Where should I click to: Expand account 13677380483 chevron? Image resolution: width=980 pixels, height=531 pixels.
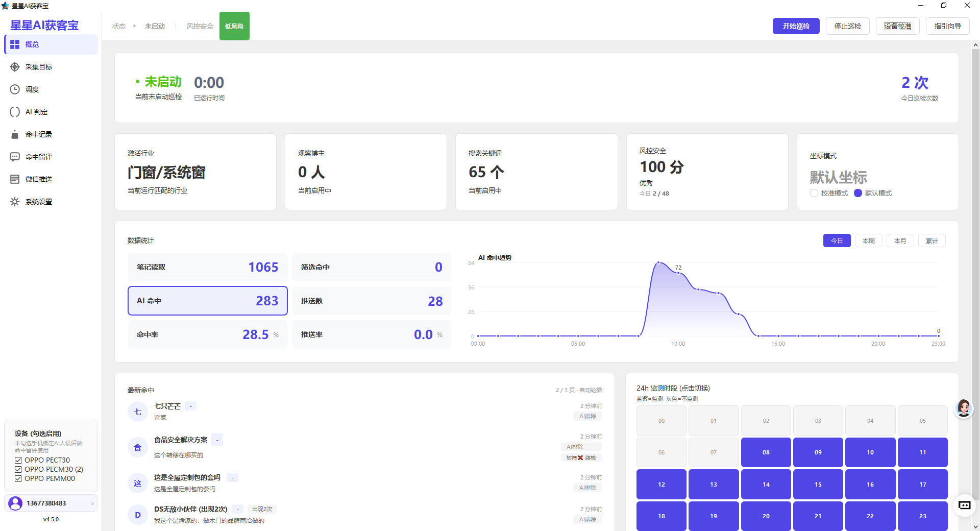point(92,503)
